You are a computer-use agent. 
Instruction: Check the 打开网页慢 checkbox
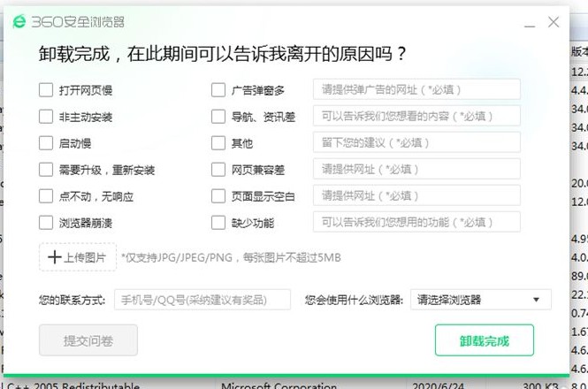pyautogui.click(x=46, y=89)
